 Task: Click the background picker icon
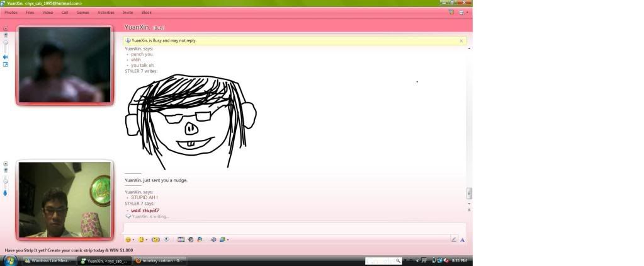pos(222,240)
